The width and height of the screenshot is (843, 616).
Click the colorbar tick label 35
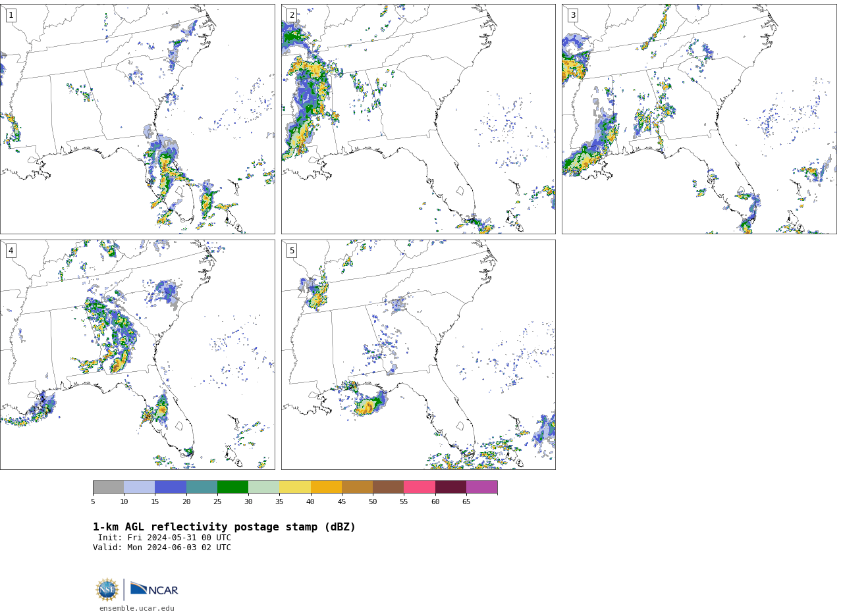tap(279, 501)
